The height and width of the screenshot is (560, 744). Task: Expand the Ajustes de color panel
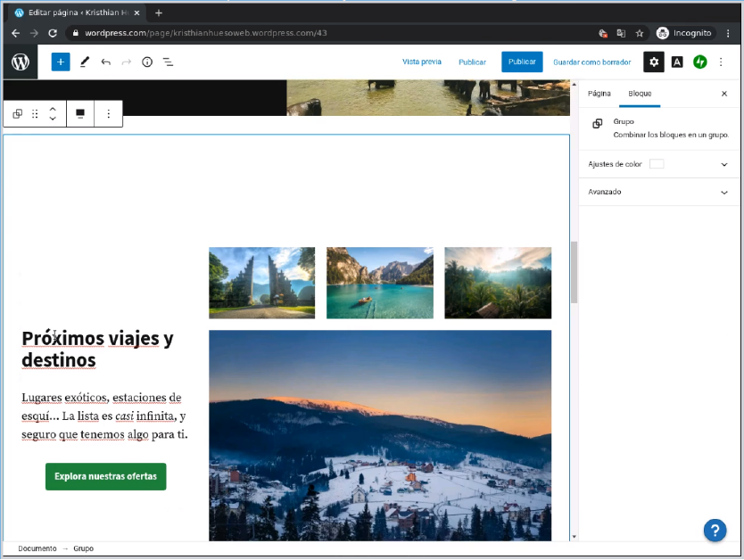pyautogui.click(x=658, y=164)
